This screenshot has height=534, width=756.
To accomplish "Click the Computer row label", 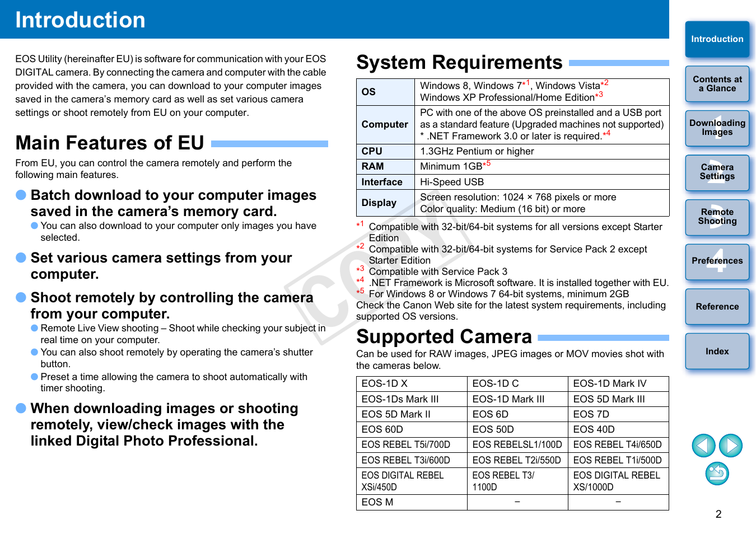I will pyautogui.click(x=385, y=125).
